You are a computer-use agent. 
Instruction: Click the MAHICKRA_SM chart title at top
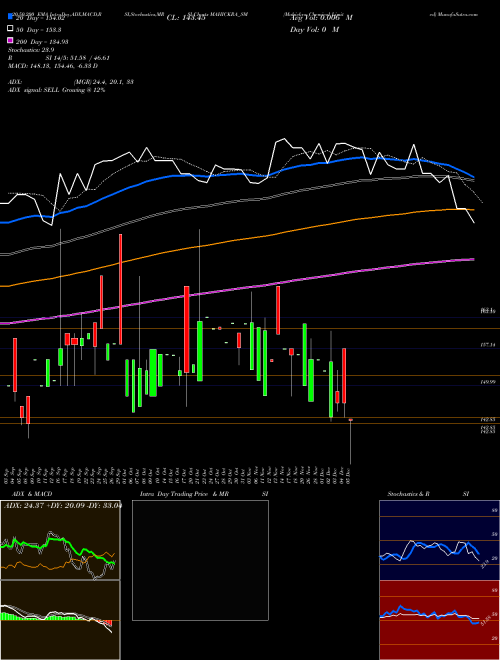(x=217, y=14)
